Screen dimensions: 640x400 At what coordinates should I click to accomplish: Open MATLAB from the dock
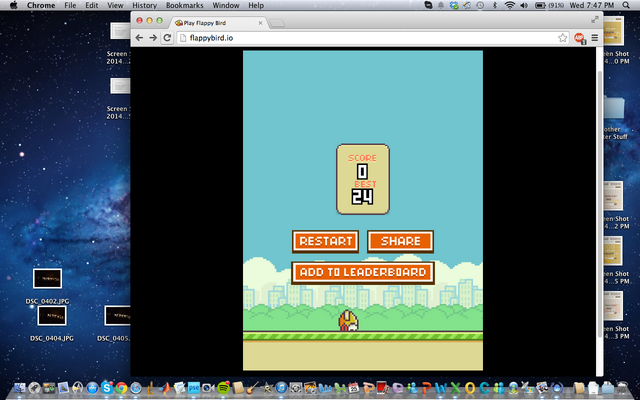click(x=165, y=388)
